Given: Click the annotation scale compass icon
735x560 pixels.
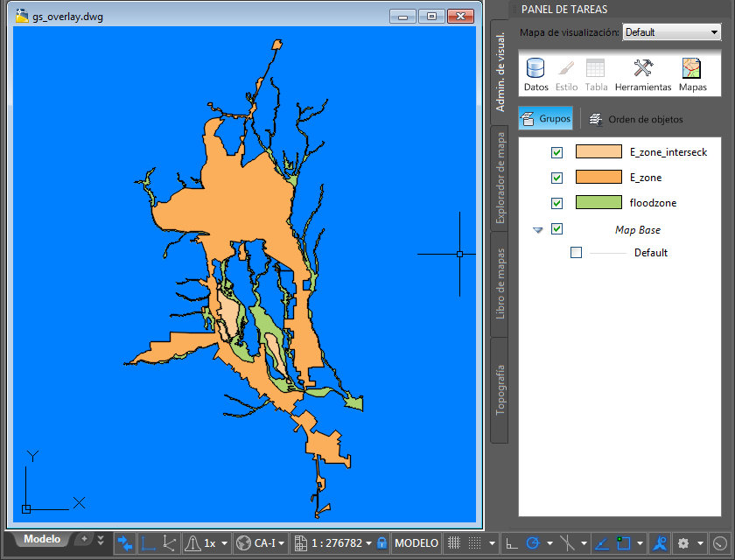Looking at the screenshot, I should [660, 543].
